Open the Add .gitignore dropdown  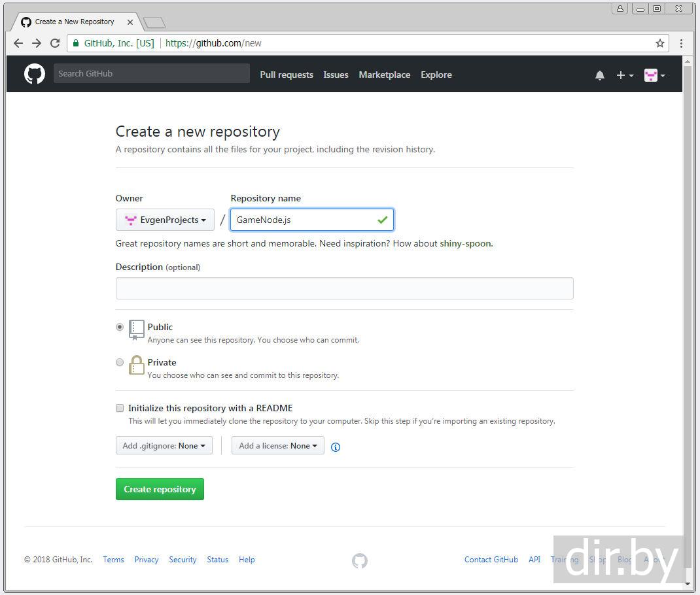(x=164, y=445)
